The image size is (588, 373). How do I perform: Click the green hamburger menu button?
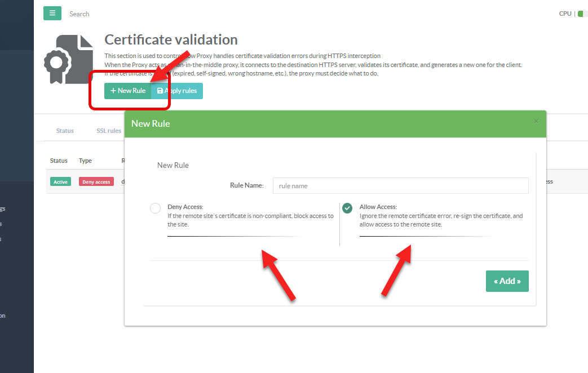pyautogui.click(x=52, y=13)
